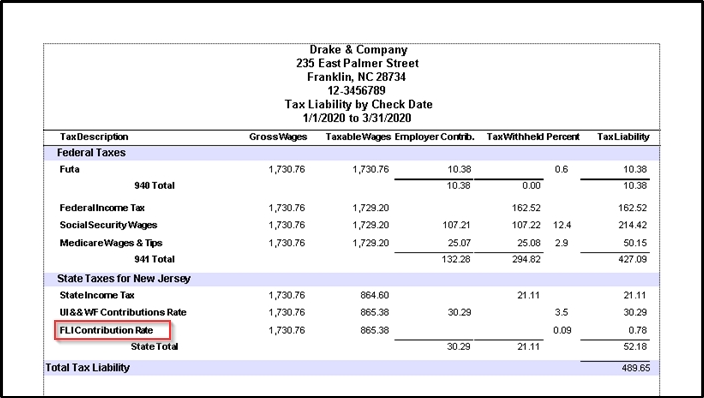Click the 'TaxWithheld' column header

tap(515, 137)
